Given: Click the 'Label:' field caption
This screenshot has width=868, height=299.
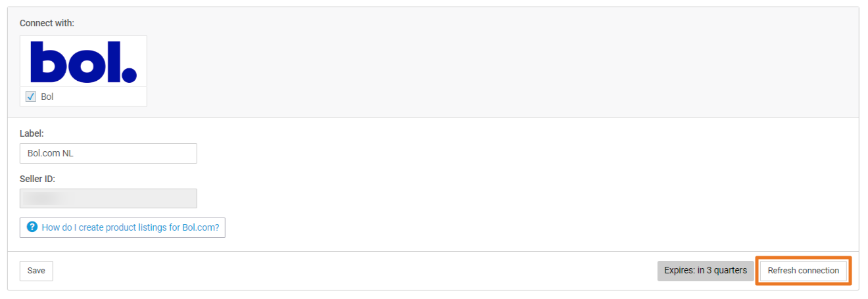Looking at the screenshot, I should 32,133.
